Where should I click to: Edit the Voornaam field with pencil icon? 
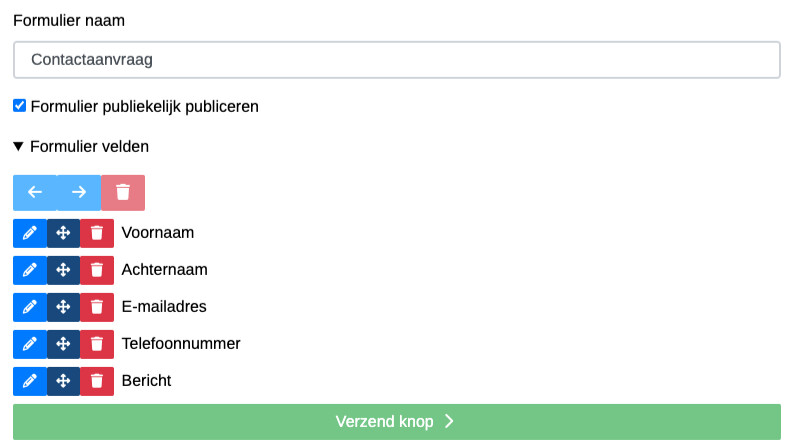[30, 233]
